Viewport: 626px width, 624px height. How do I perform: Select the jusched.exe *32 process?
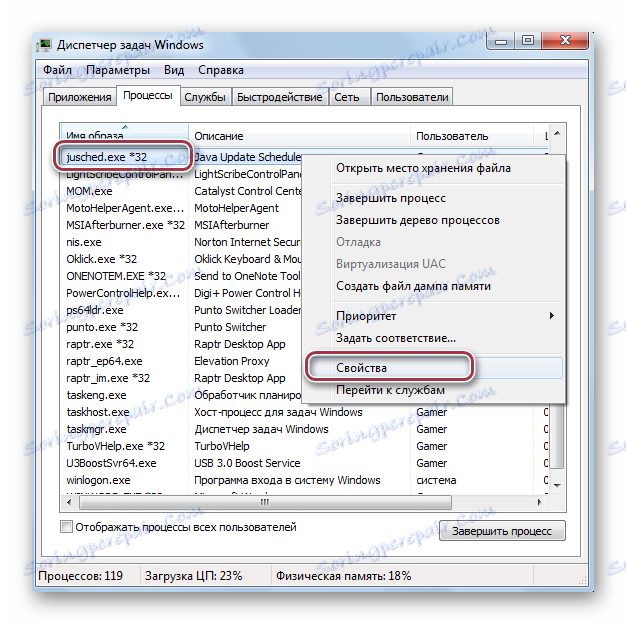coord(107,157)
